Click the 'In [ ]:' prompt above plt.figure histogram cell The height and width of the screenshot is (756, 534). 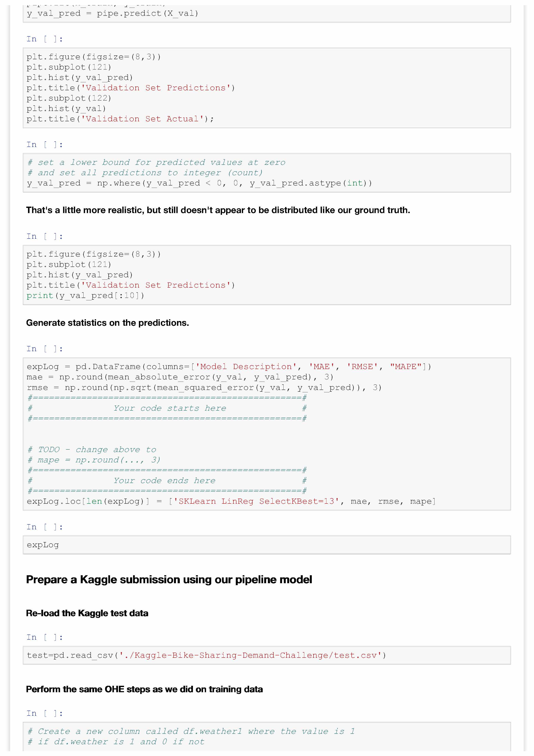point(44,39)
